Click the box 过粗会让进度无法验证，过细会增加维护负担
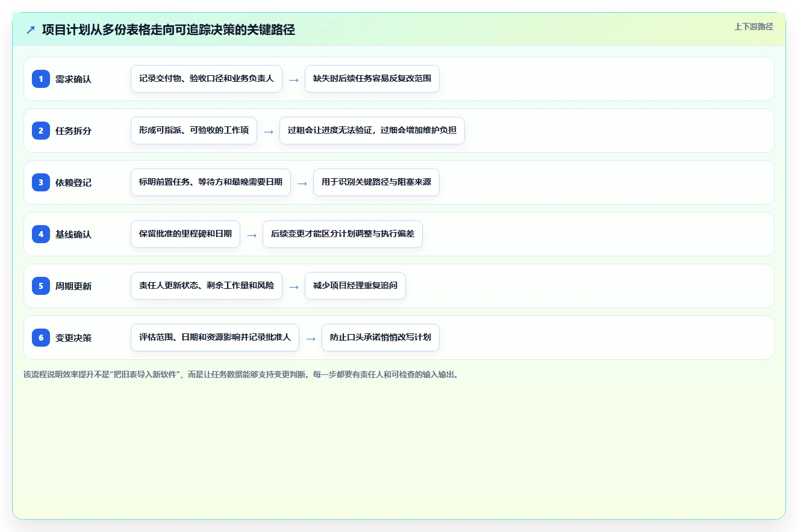This screenshot has height=532, width=798. pos(372,131)
